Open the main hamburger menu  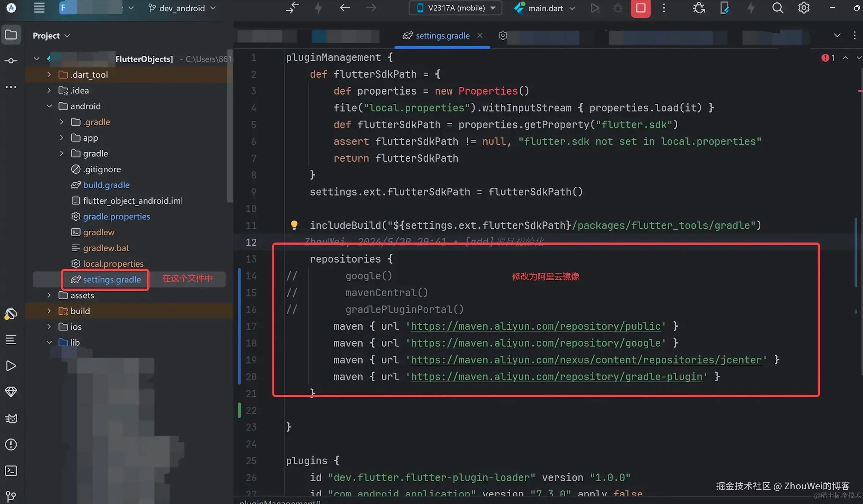(39, 8)
